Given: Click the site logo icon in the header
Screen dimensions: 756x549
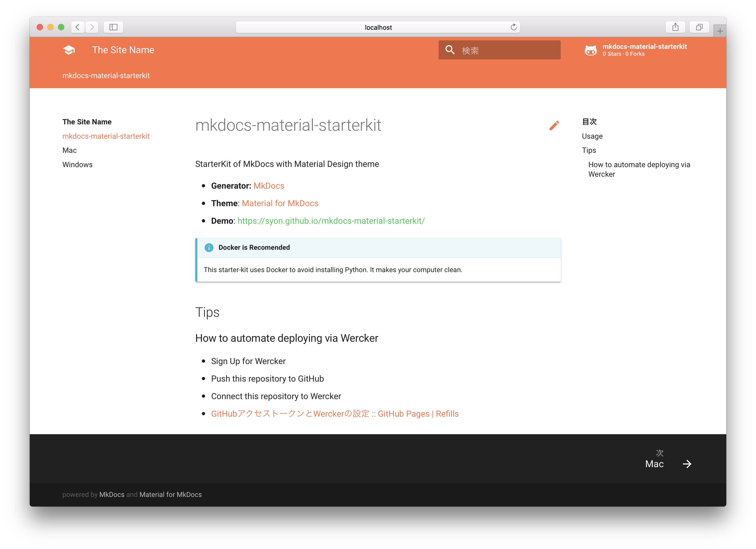Looking at the screenshot, I should coord(69,49).
